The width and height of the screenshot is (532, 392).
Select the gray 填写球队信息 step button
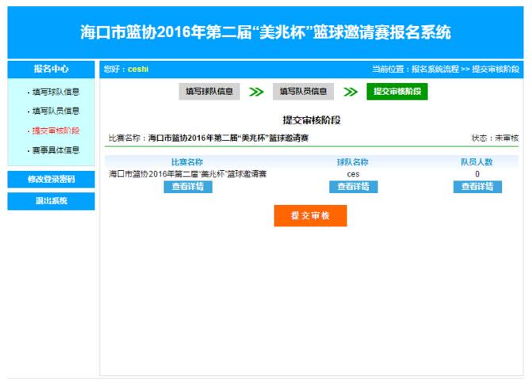pyautogui.click(x=209, y=92)
